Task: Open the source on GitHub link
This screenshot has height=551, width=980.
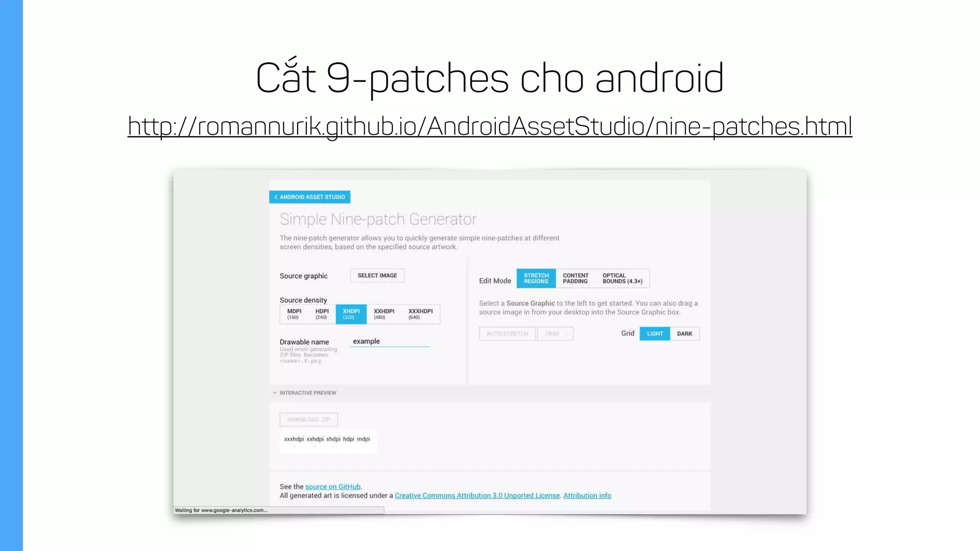Action: (x=333, y=487)
